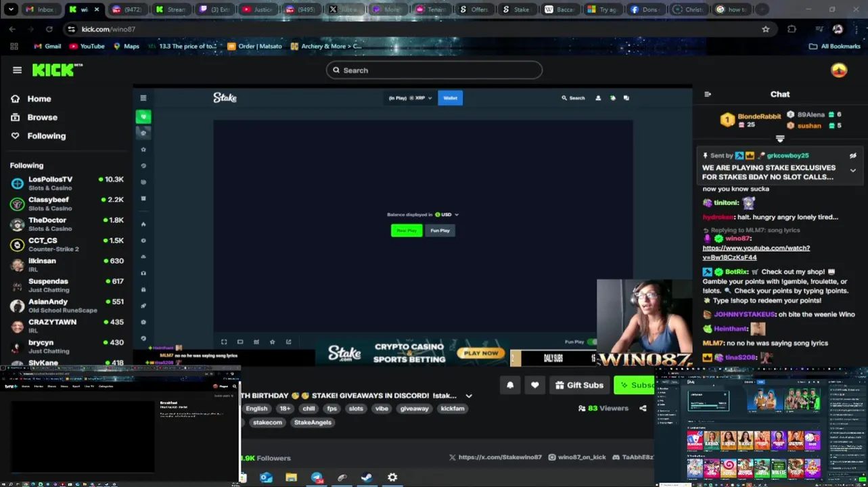This screenshot has height=487, width=868.
Task: Open CCT_CS followed channel
Action: (67, 244)
